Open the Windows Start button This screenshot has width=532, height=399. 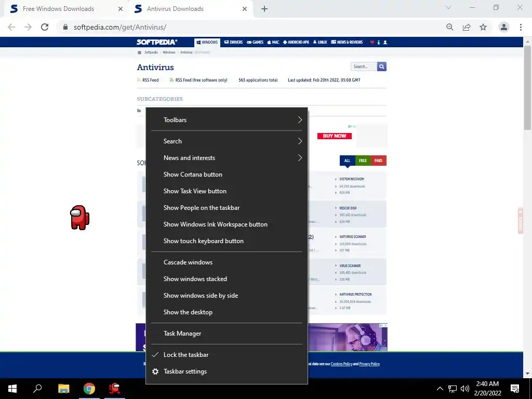click(x=12, y=389)
